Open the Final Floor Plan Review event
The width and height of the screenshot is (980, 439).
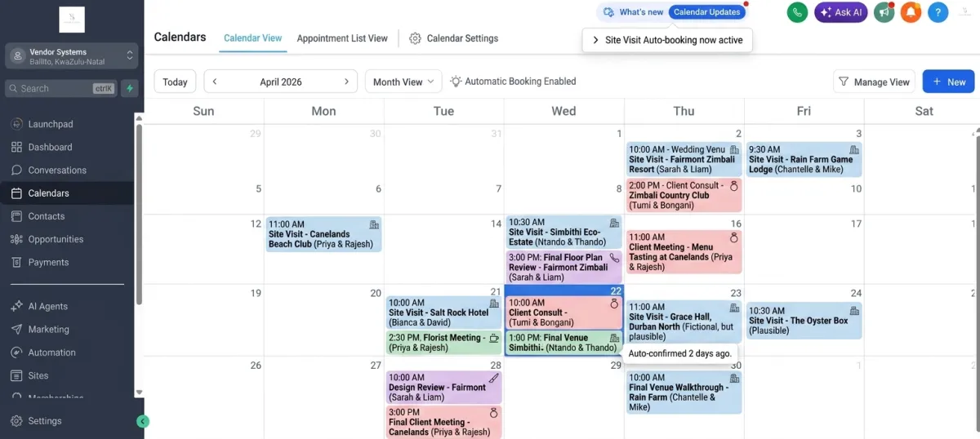[563, 267]
